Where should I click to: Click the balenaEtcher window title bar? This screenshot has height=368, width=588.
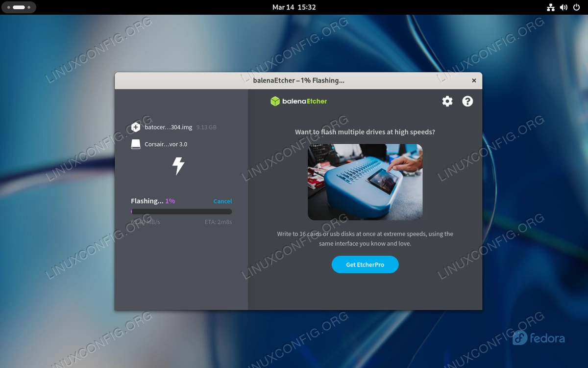pyautogui.click(x=298, y=80)
